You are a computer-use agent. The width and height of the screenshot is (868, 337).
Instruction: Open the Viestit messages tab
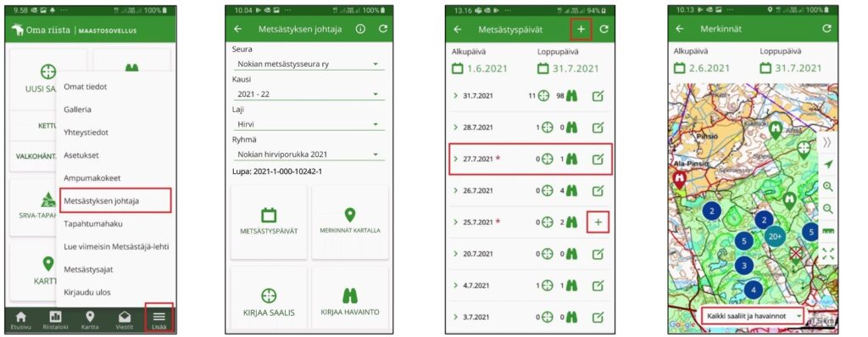pos(125,320)
